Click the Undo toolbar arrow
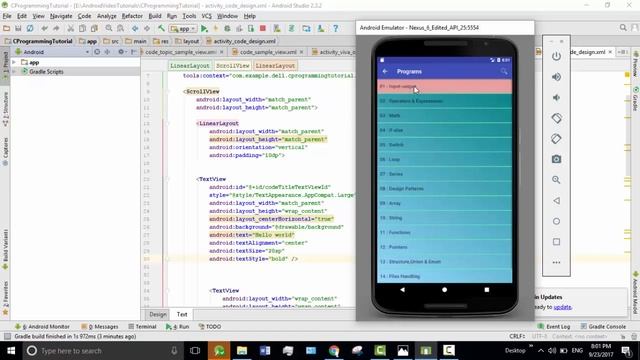This screenshot has width=640, height=360. 44,29
